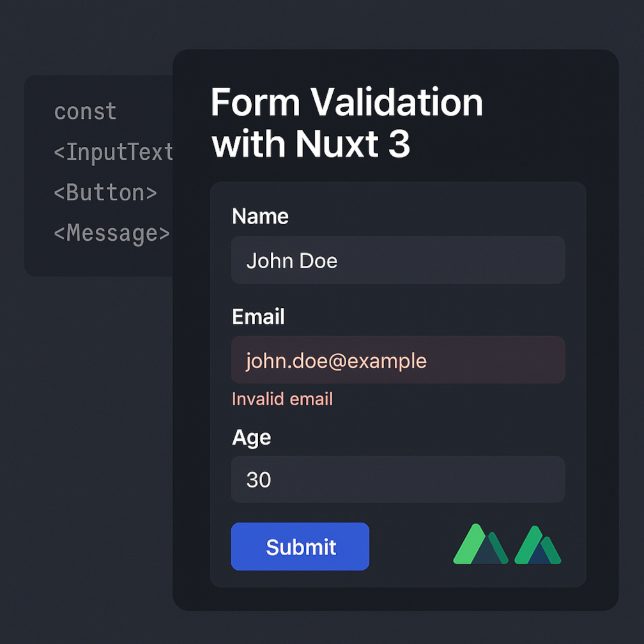Select the <Message> code line
644x644 pixels.
tap(112, 233)
